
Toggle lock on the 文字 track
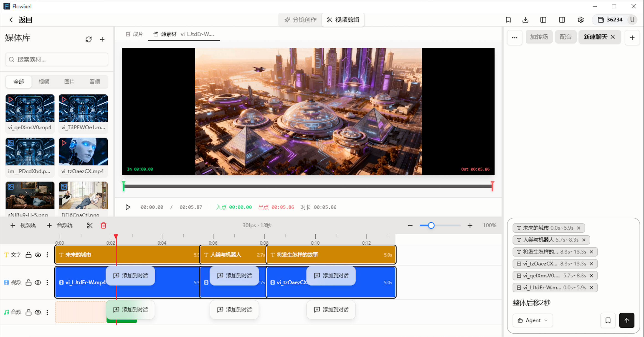click(x=28, y=255)
